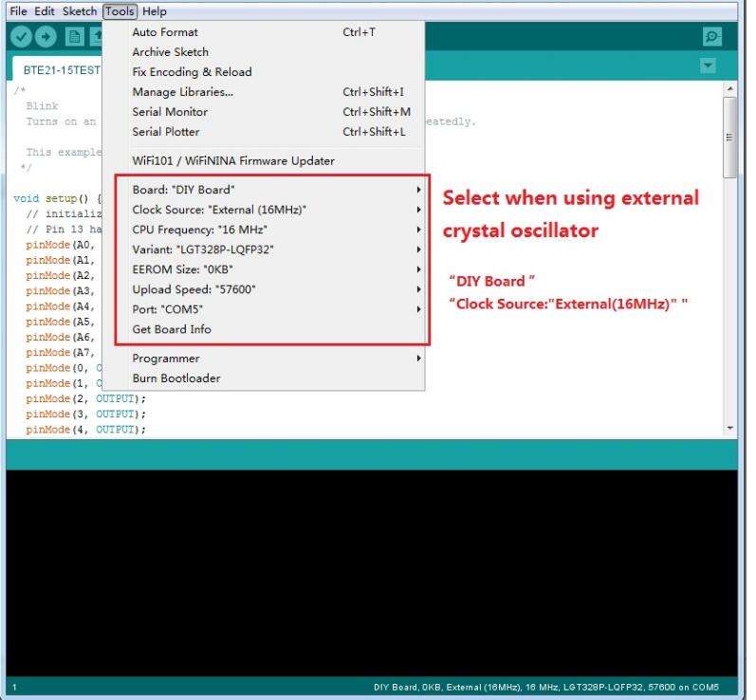Click the Blink comment line

pyautogui.click(x=42, y=106)
